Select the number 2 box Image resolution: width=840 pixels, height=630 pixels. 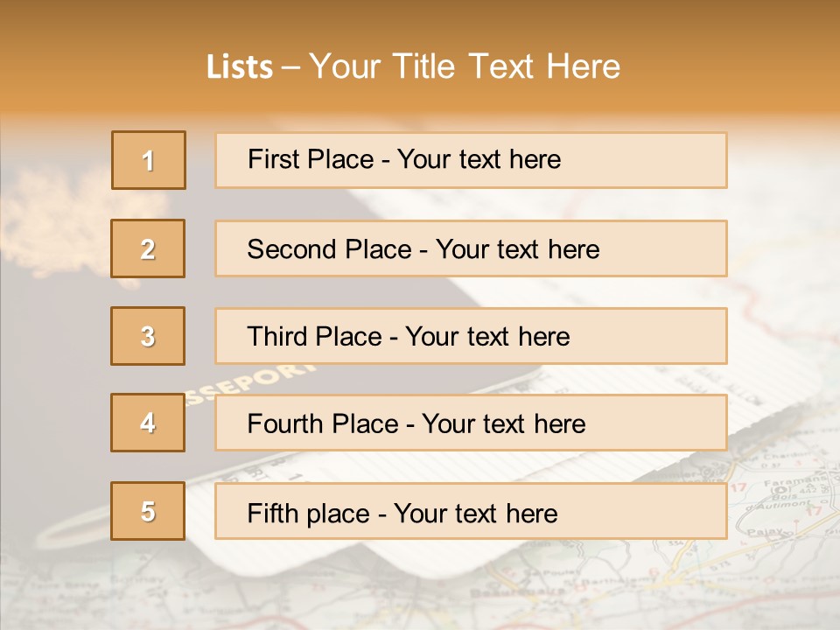[148, 248]
